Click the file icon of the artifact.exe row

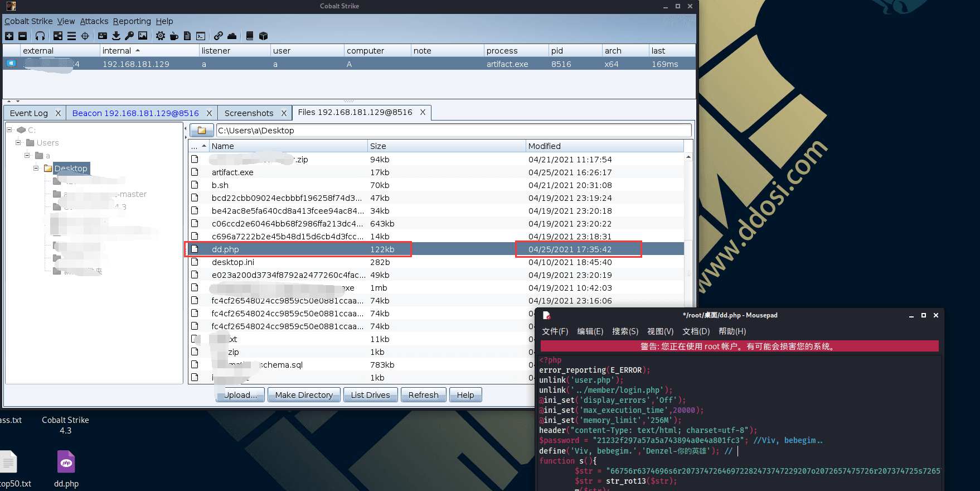point(195,172)
